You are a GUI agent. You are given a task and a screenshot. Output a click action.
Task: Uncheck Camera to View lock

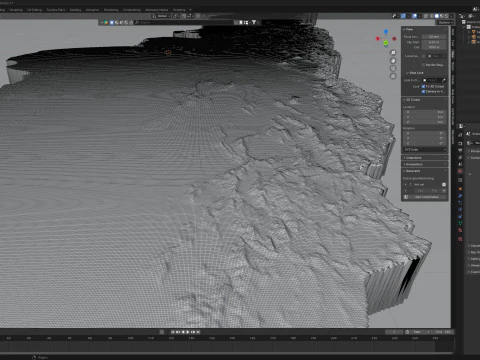pos(423,91)
